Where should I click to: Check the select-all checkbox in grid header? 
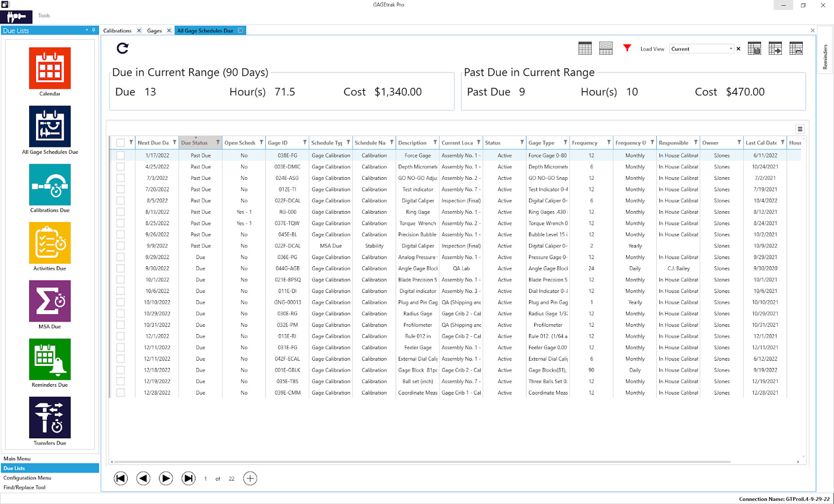[120, 142]
